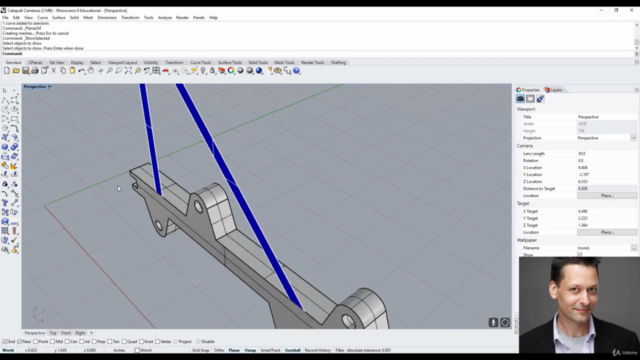Enable the Point osnap checkbox
640x360 pixels.
coord(36,342)
